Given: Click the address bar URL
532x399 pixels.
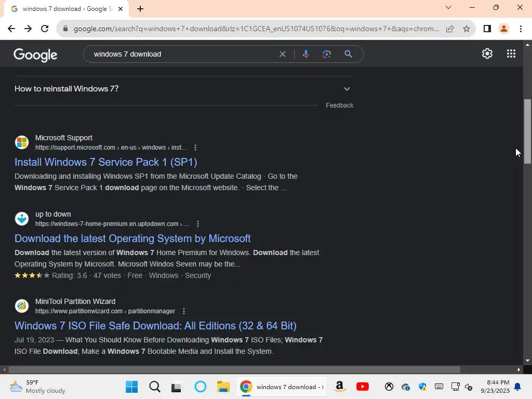Looking at the screenshot, I should pyautogui.click(x=257, y=29).
